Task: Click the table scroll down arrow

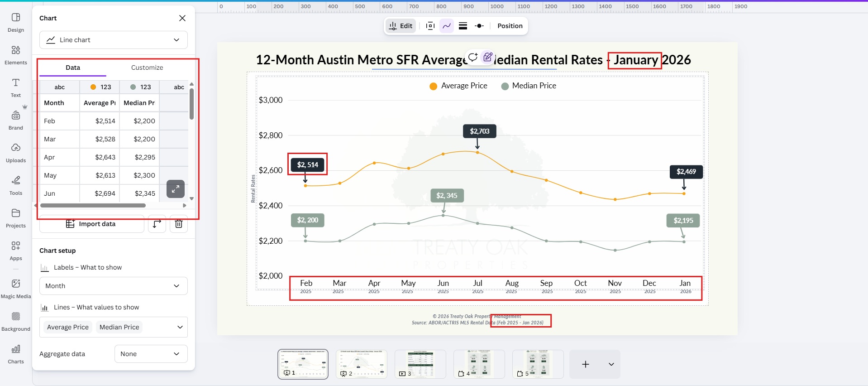Action: click(x=192, y=198)
